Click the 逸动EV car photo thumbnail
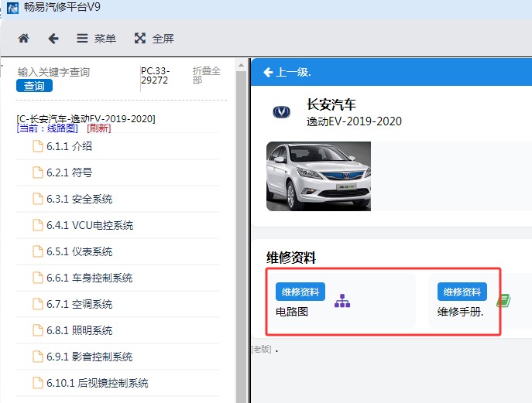Viewport: 532px width, 403px height. pyautogui.click(x=318, y=176)
